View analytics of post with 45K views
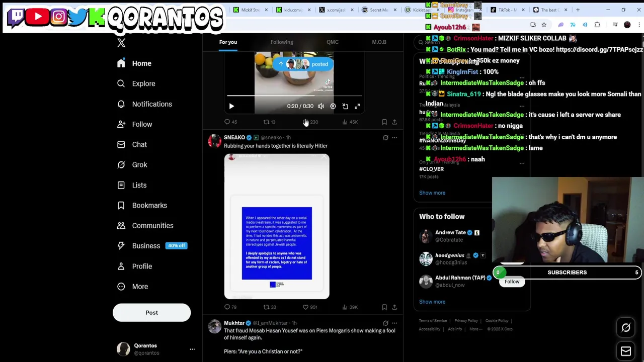 [x=350, y=122]
